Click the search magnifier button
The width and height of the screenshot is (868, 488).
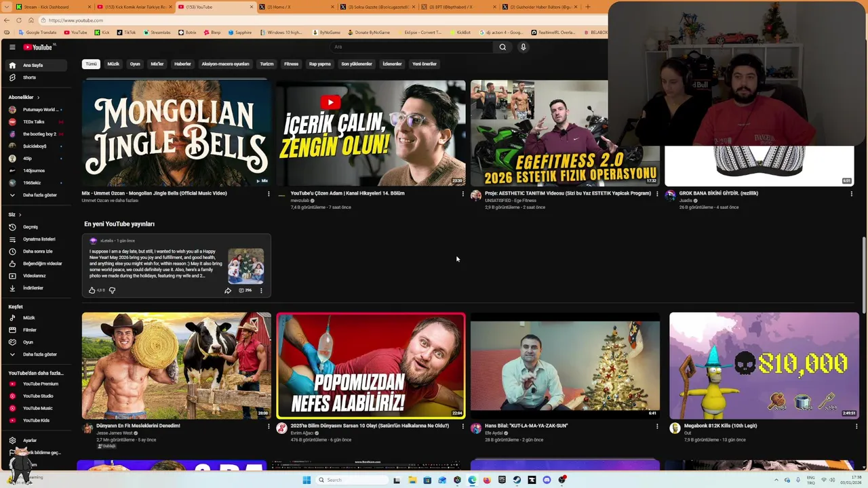click(x=502, y=47)
